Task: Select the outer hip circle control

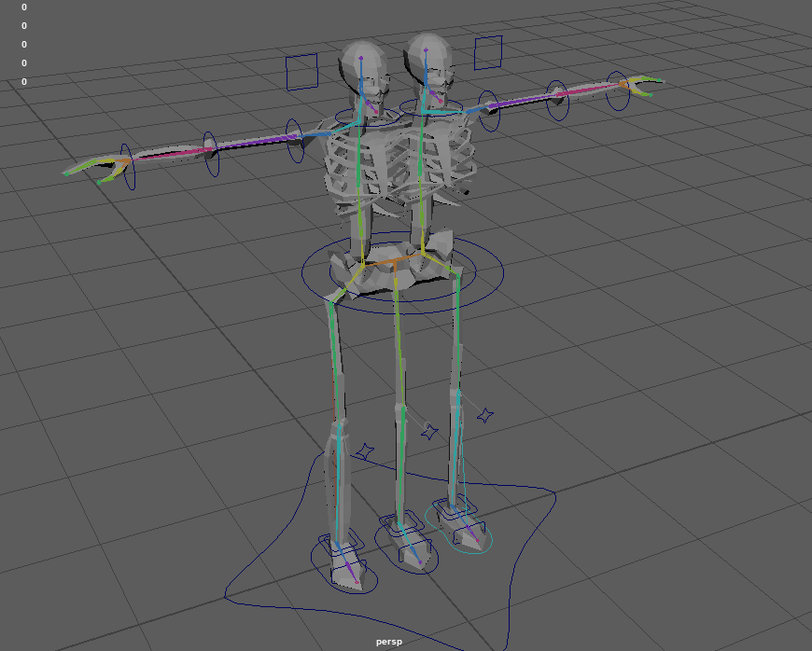Action: (x=403, y=272)
